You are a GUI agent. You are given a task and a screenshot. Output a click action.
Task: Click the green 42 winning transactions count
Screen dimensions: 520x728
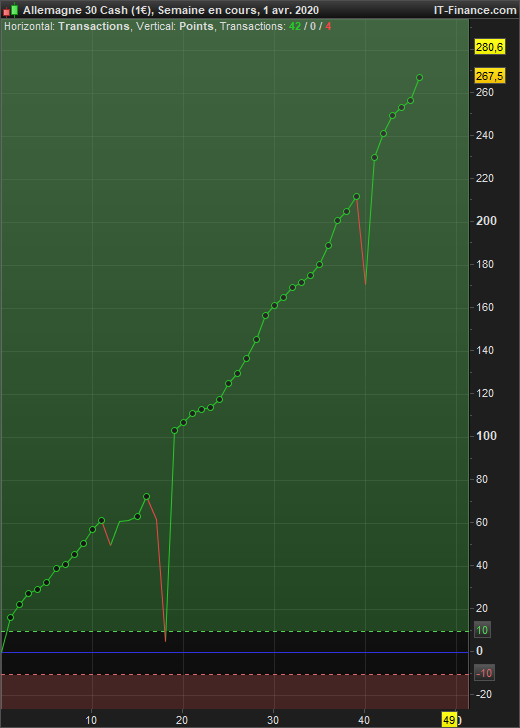294,26
